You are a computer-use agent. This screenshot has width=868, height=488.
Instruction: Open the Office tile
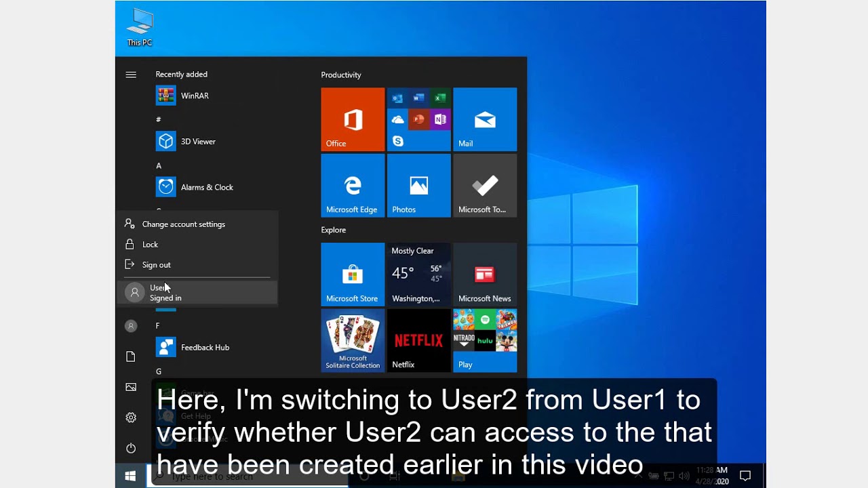(353, 119)
